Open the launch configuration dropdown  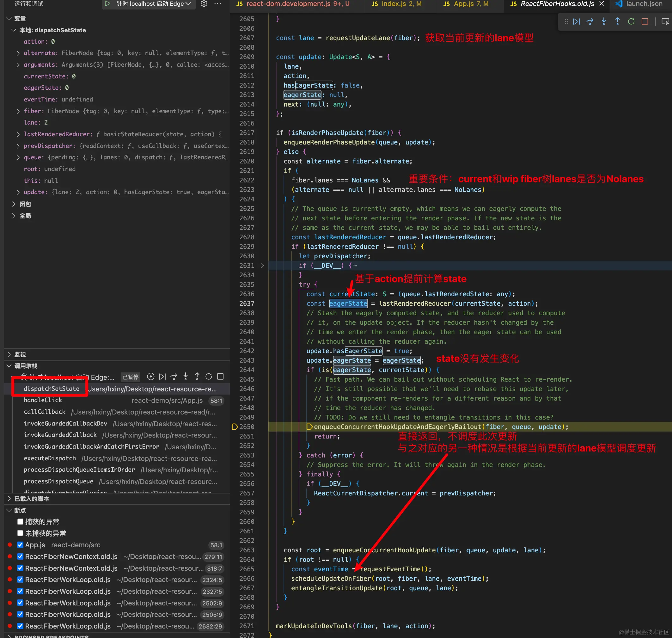(x=153, y=4)
